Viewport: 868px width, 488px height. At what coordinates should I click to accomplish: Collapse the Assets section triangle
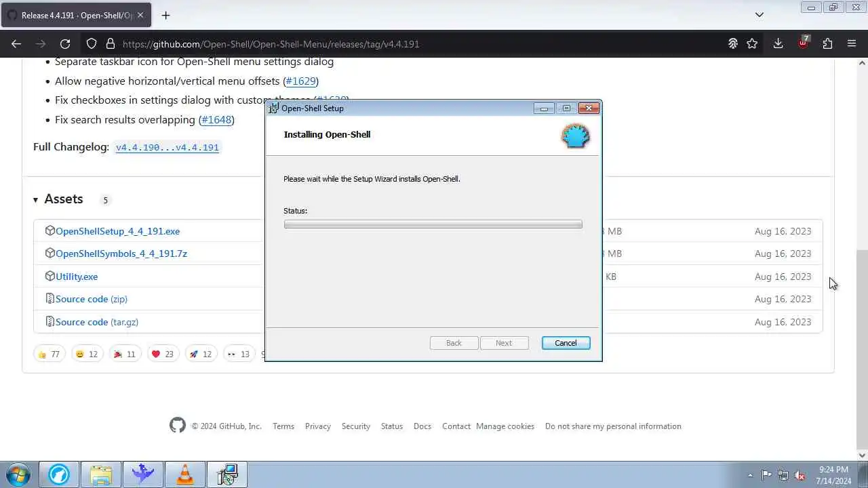(35, 199)
